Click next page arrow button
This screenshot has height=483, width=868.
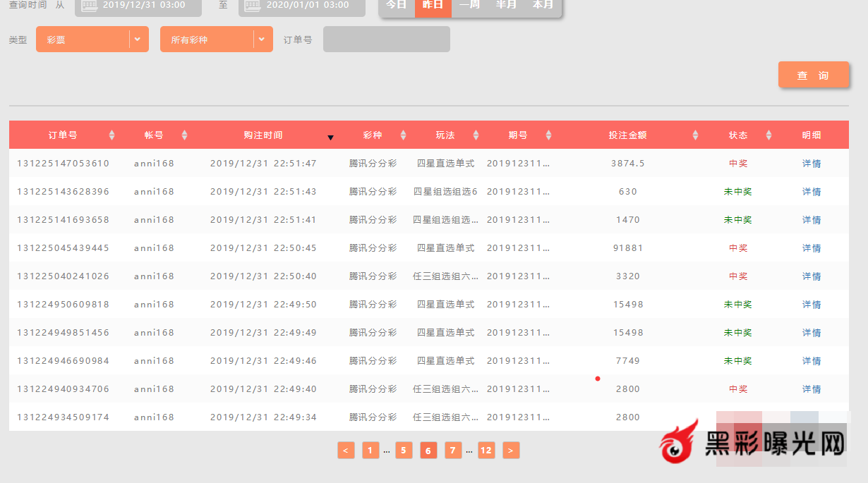[x=511, y=451]
